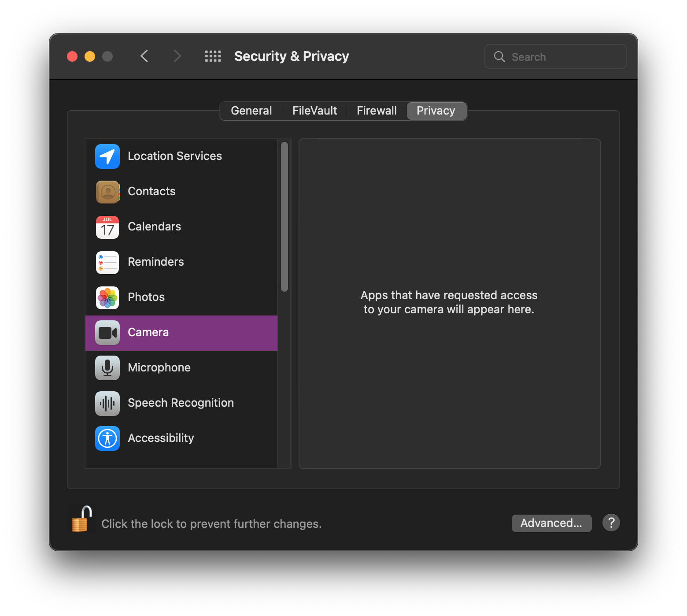The height and width of the screenshot is (616, 687).
Task: Go back with the left chevron
Action: [x=144, y=56]
